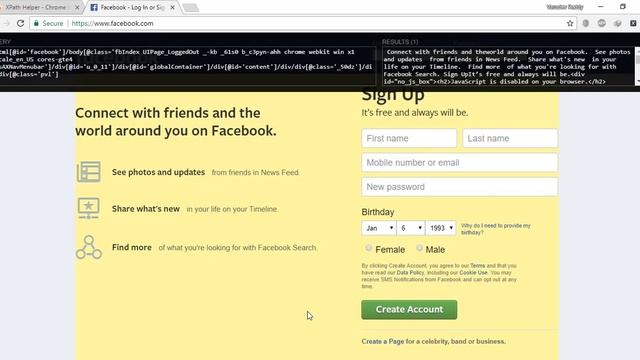Viewport: 640px width, 360px height.
Task: Click the News Feed icon beside See photos
Action: pos(89,171)
